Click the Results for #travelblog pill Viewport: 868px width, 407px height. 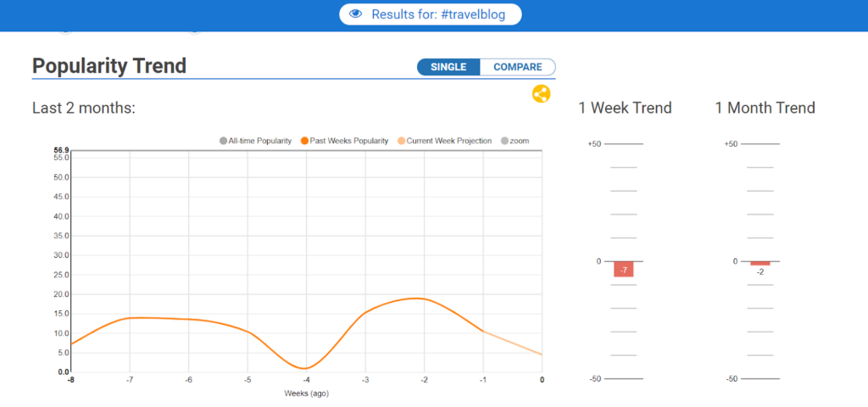tap(431, 14)
